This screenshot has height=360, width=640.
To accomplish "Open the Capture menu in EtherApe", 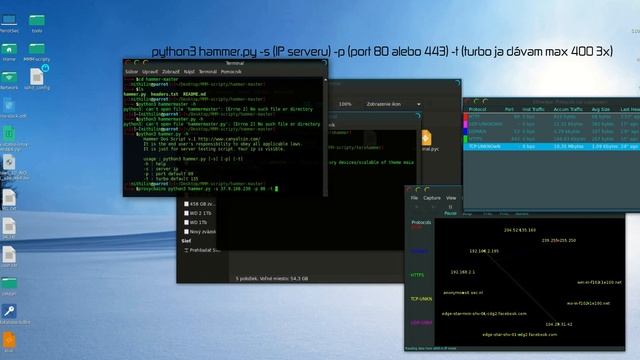I will [x=432, y=198].
